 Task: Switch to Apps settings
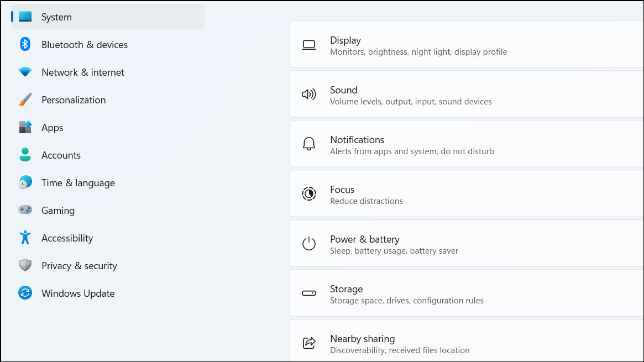click(x=108, y=127)
